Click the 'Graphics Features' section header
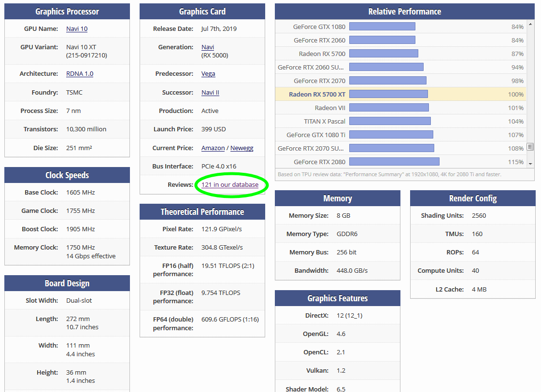This screenshot has height=392, width=541. 338,298
